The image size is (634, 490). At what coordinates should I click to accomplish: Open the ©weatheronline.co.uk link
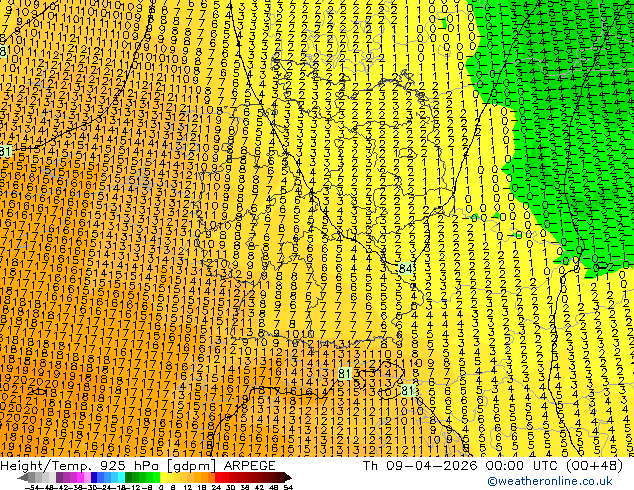pos(550,481)
